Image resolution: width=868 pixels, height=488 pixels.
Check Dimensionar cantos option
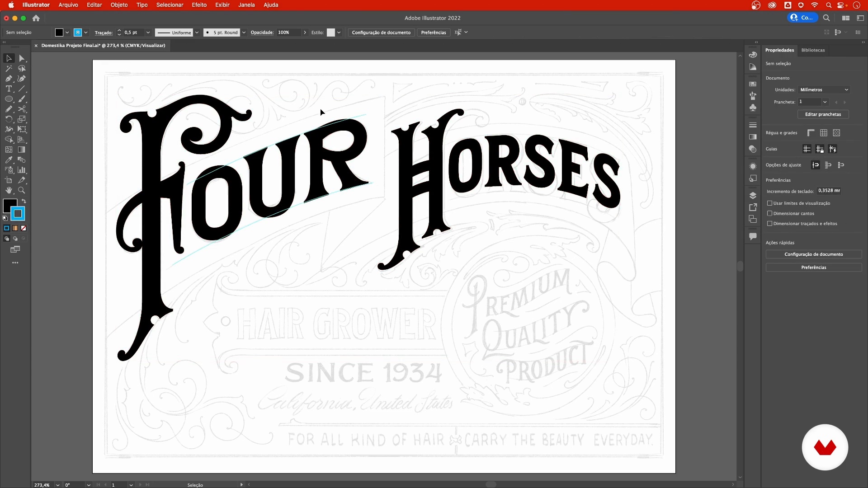click(x=769, y=213)
